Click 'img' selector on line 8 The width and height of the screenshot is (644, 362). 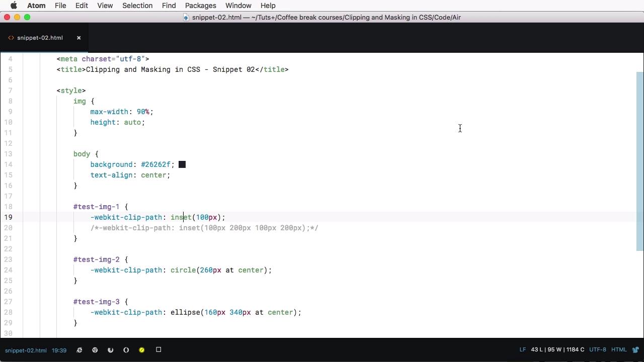(79, 101)
